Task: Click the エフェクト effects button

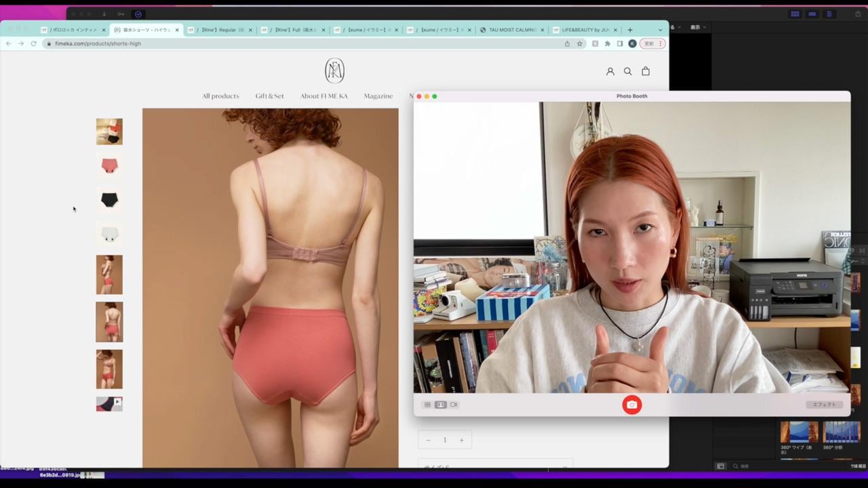Action: pos(824,405)
